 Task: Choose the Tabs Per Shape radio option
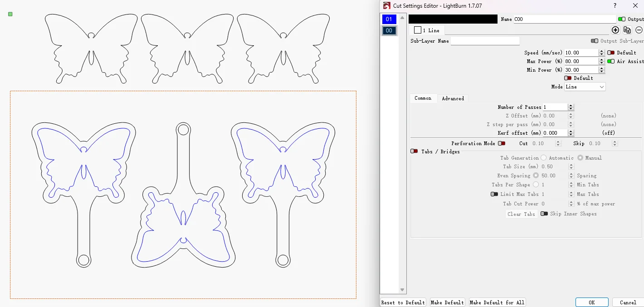point(536,185)
